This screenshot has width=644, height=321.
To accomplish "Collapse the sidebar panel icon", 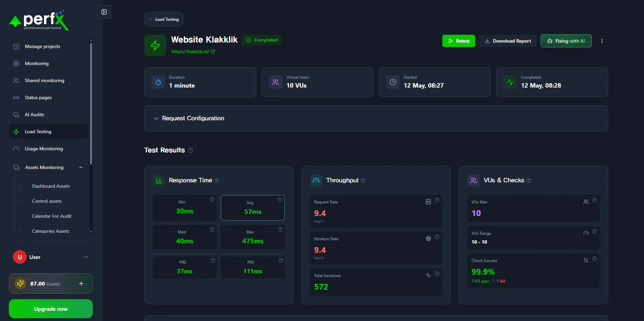I will point(104,12).
